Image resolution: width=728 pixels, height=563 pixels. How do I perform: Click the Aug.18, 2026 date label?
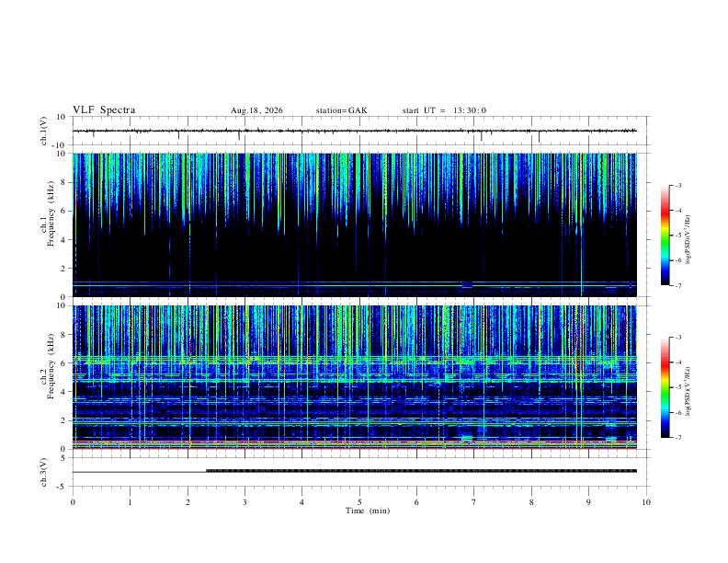[x=256, y=110]
